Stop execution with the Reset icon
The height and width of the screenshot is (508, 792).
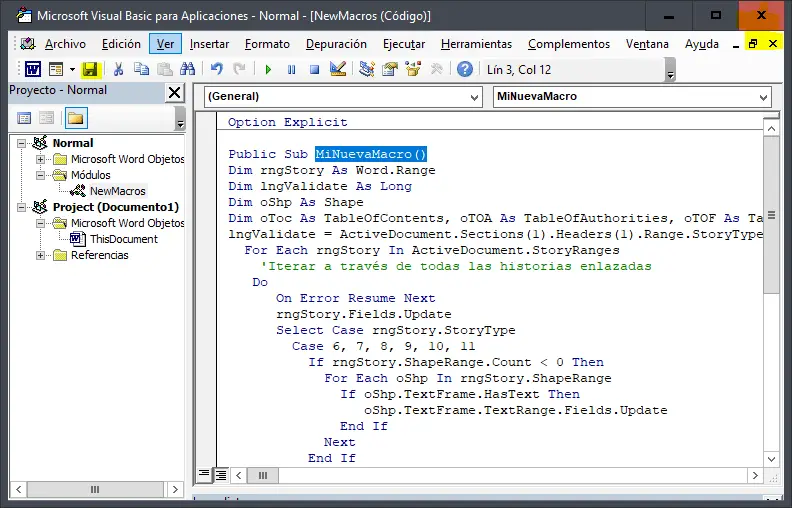(314, 69)
